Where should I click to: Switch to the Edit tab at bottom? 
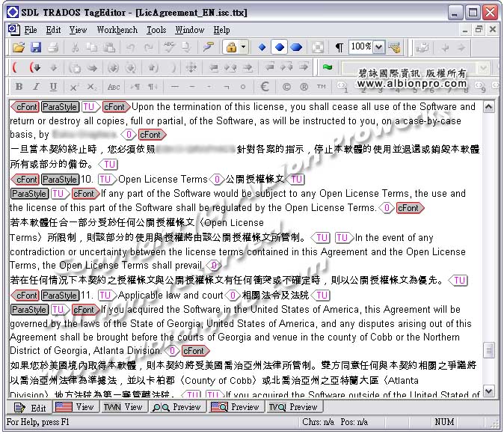(x=30, y=408)
